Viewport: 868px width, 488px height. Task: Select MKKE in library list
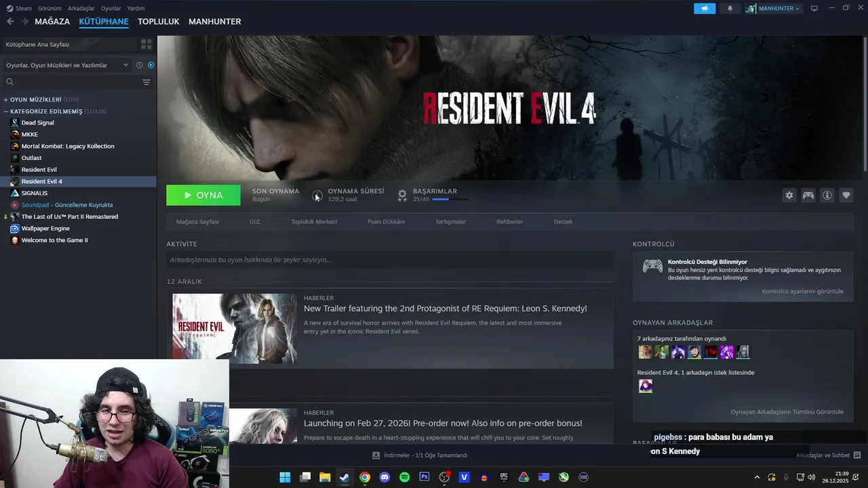click(29, 134)
